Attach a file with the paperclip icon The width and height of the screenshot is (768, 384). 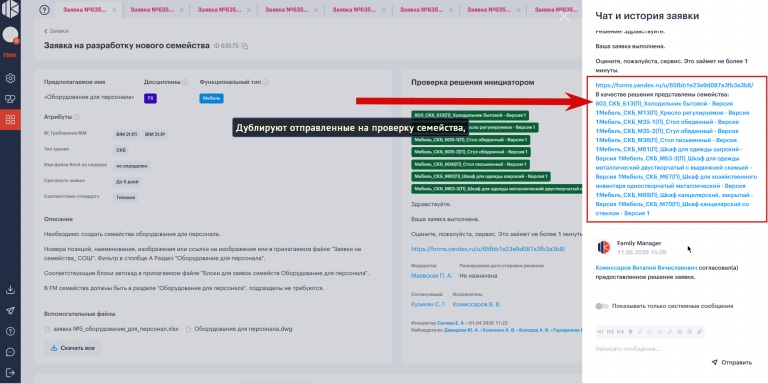[x=699, y=332]
